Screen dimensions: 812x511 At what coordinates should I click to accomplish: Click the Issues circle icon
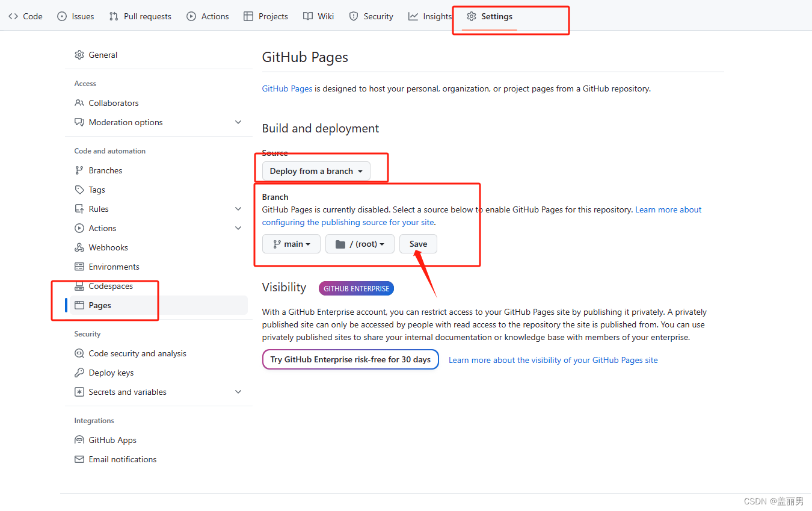62,16
